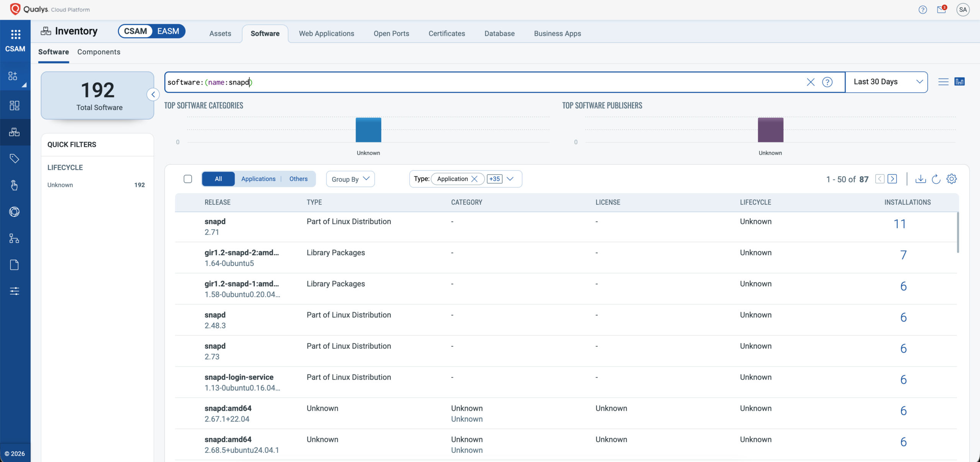Open table settings gear icon
The image size is (980, 462).
click(x=952, y=179)
